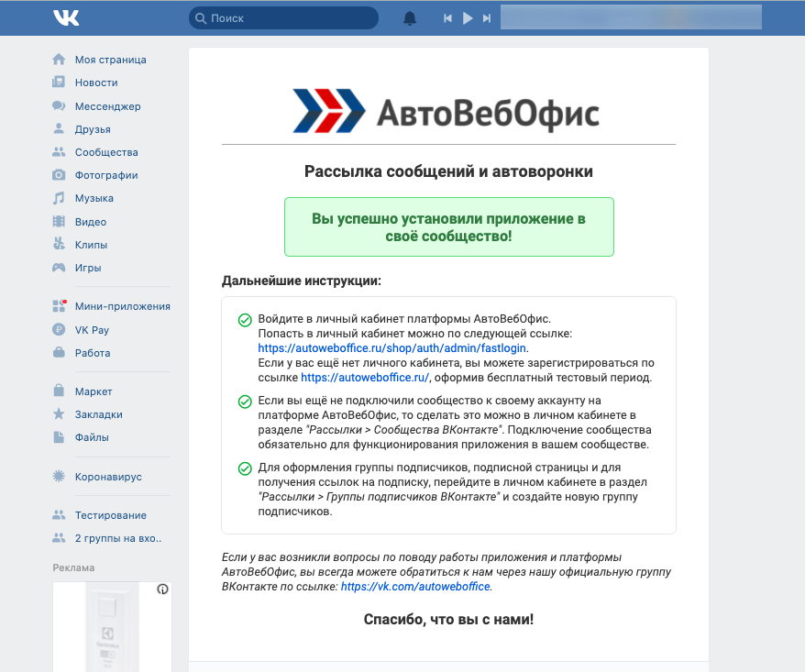Go to Новости feed
The width and height of the screenshot is (805, 672).
point(96,83)
